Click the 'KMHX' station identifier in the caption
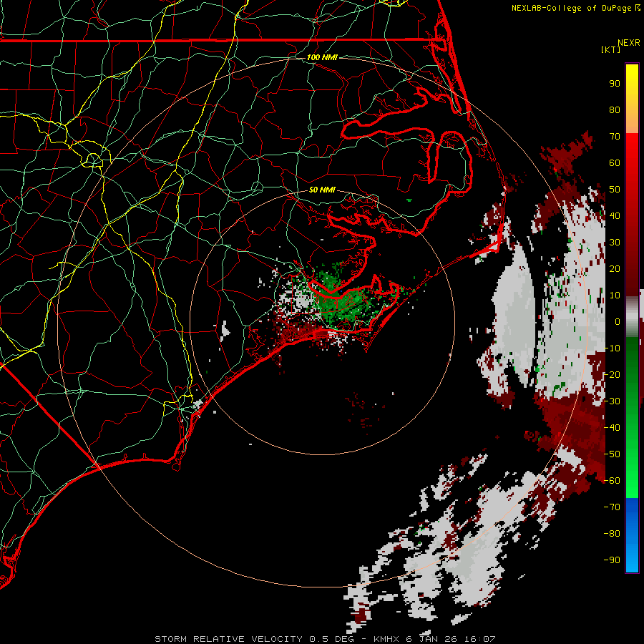Viewport: 644px width, 644px height. point(386,639)
